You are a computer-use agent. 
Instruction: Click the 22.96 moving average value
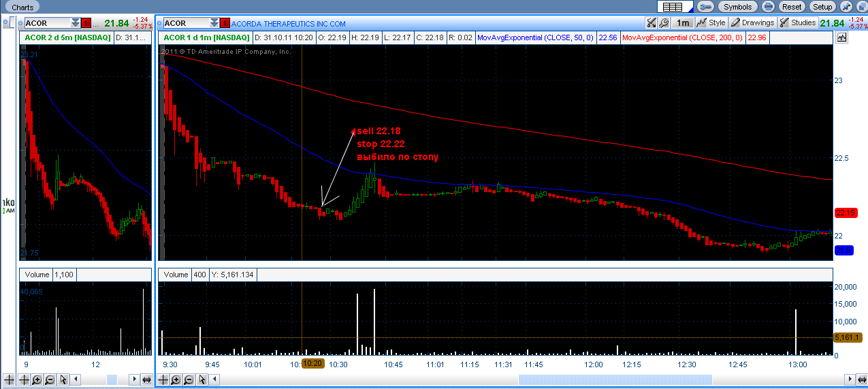[756, 37]
